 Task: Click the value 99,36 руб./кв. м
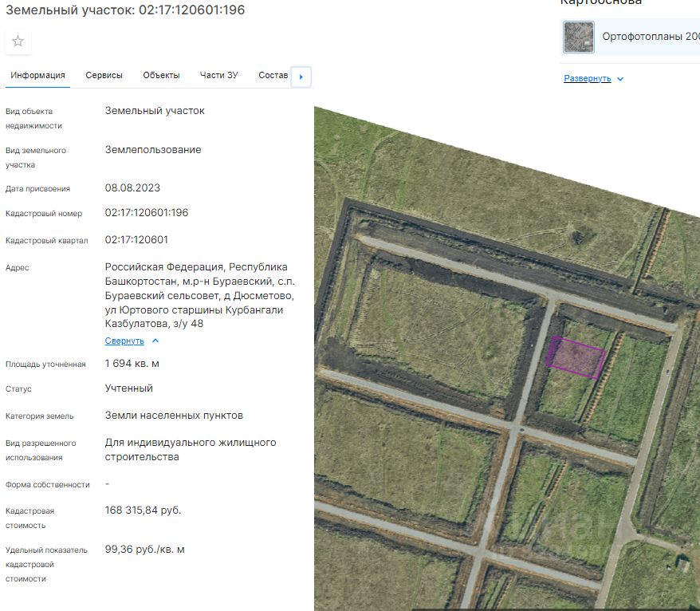pos(144,550)
